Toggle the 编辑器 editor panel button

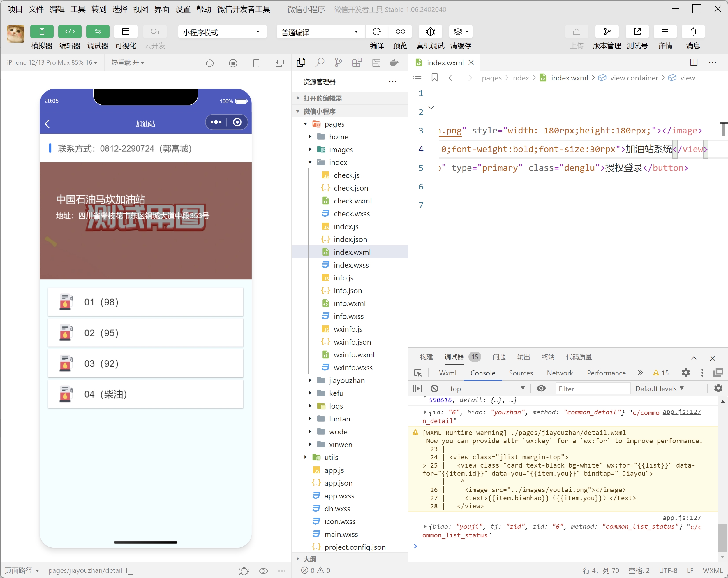pos(70,32)
